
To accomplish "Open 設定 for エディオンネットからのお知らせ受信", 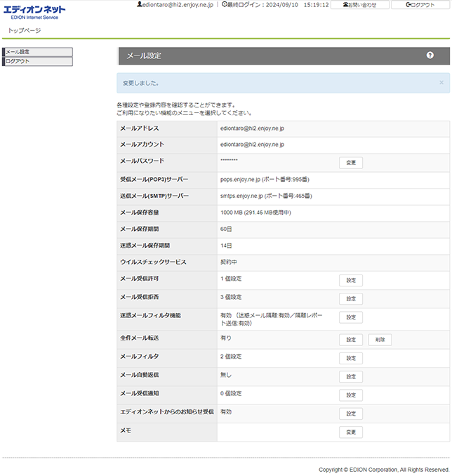I will [x=351, y=414].
